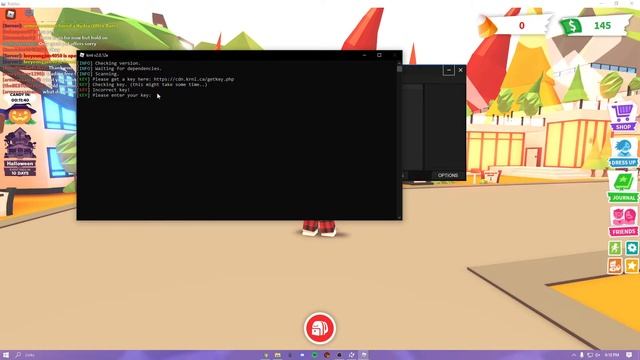640x360 pixels.
Task: Click the 'Checking key.' console line
Action: coord(150,84)
